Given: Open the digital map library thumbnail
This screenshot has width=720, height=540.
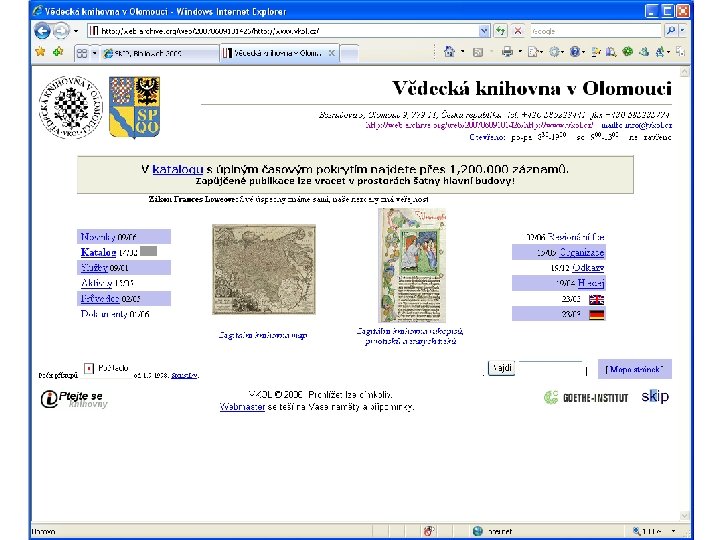Looking at the screenshot, I should [x=264, y=270].
